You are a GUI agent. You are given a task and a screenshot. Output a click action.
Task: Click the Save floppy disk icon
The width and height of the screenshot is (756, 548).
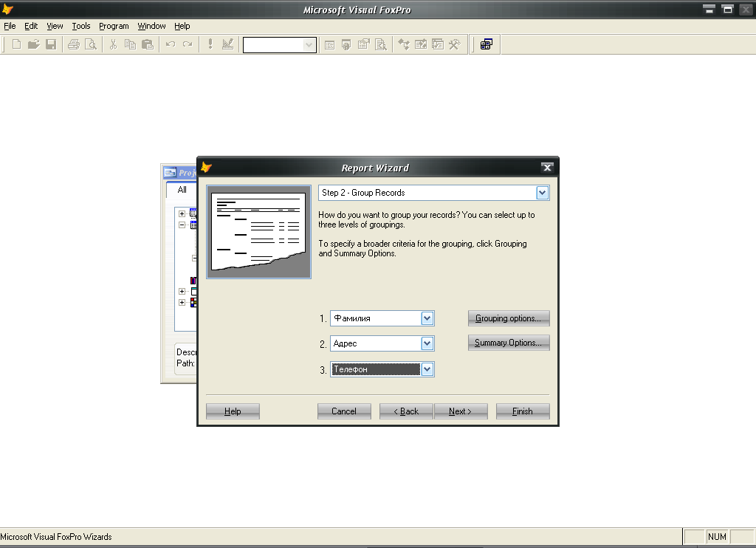[51, 44]
